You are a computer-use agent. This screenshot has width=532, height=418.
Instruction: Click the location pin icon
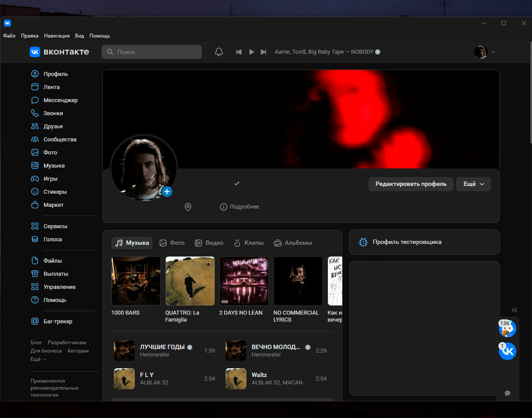click(x=188, y=207)
